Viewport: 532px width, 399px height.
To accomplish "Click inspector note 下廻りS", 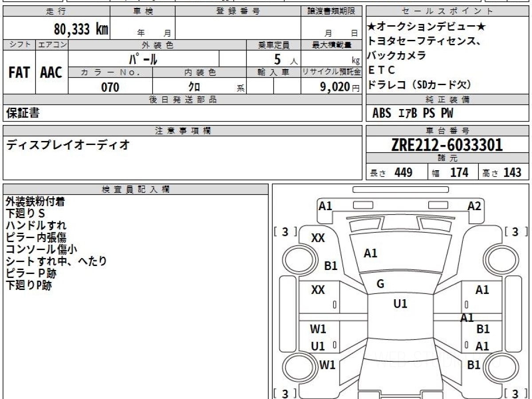I will tap(26, 214).
